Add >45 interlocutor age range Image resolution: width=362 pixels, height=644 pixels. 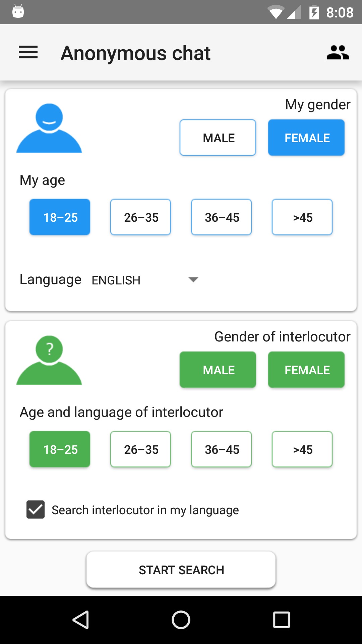[x=302, y=449]
